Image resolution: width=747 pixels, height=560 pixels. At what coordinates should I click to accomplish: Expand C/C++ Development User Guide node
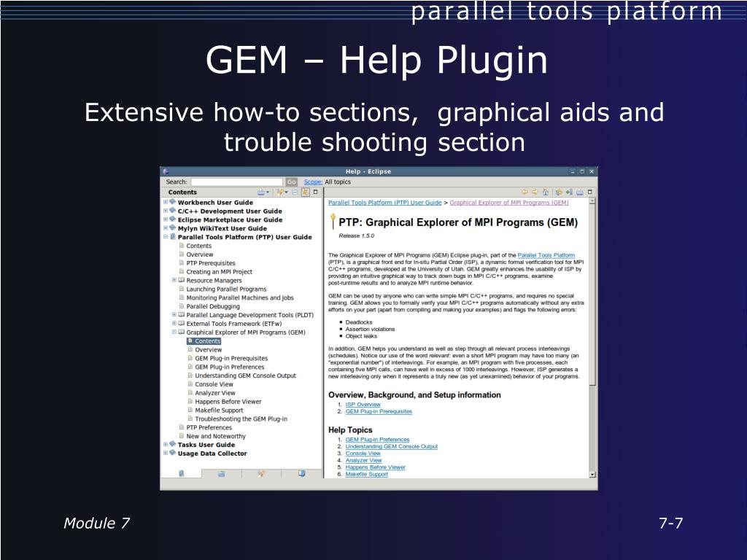(x=166, y=211)
